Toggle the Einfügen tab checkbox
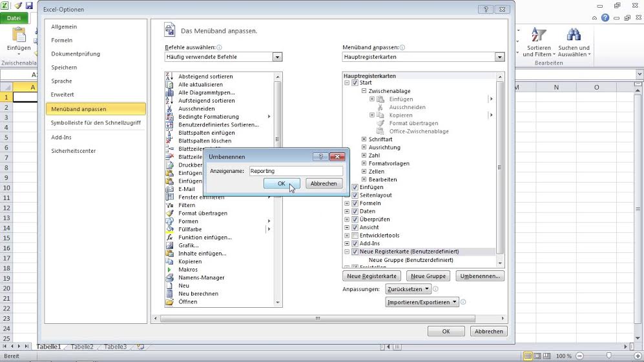This screenshot has height=362, width=644. tap(355, 187)
